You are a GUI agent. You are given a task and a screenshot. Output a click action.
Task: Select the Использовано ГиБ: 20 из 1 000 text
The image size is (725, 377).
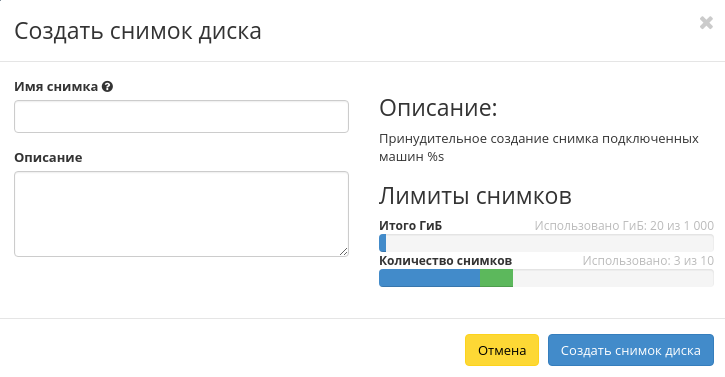(x=624, y=226)
